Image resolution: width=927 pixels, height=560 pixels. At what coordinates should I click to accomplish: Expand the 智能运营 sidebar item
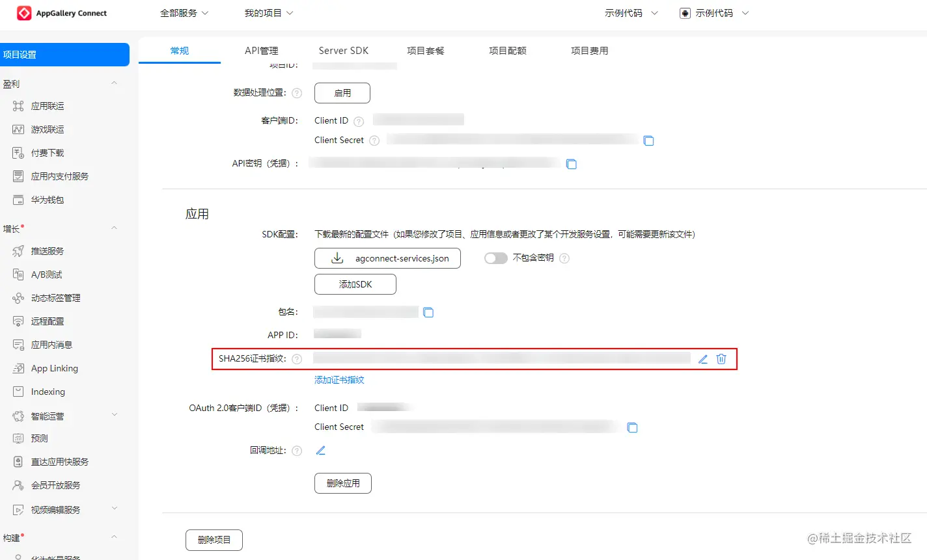tap(114, 415)
